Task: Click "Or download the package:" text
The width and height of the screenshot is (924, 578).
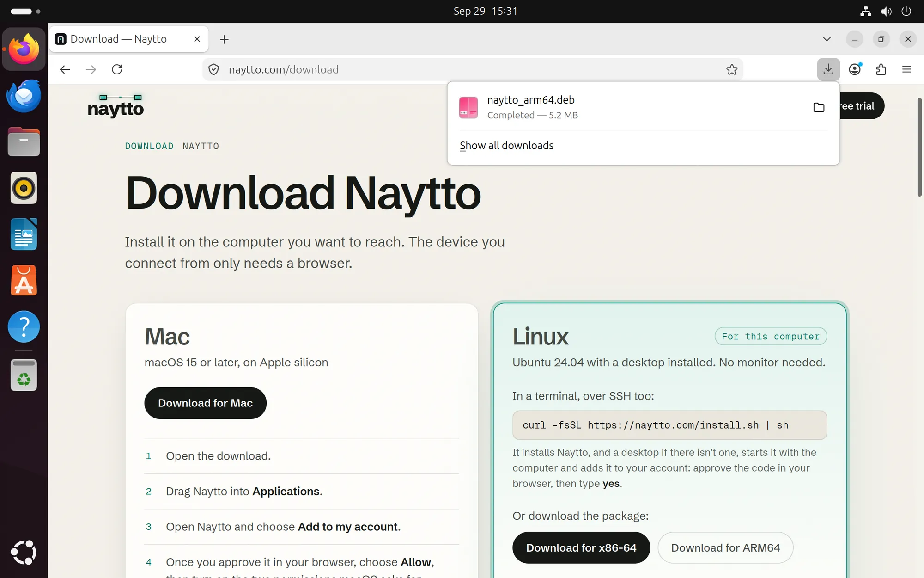Action: click(580, 516)
